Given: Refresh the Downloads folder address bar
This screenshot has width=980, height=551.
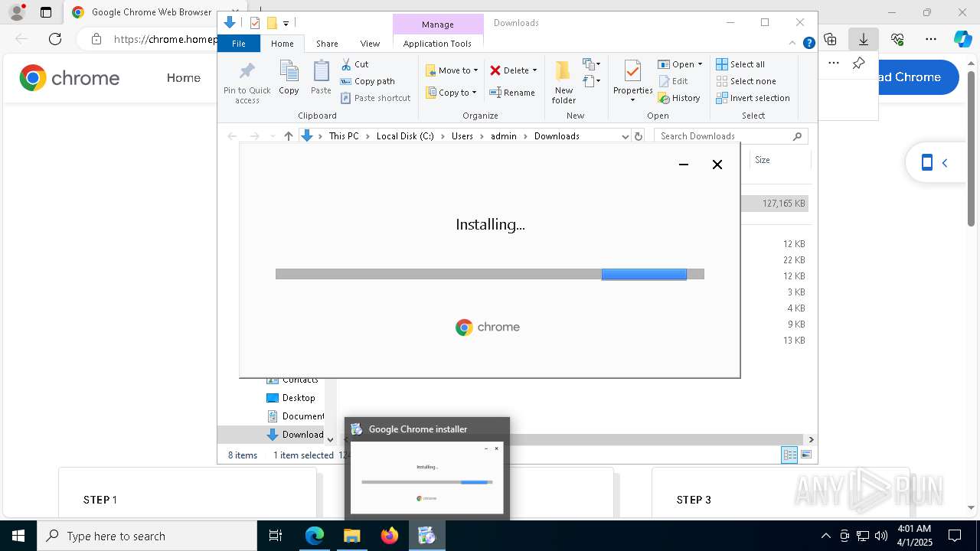Looking at the screenshot, I should (638, 136).
